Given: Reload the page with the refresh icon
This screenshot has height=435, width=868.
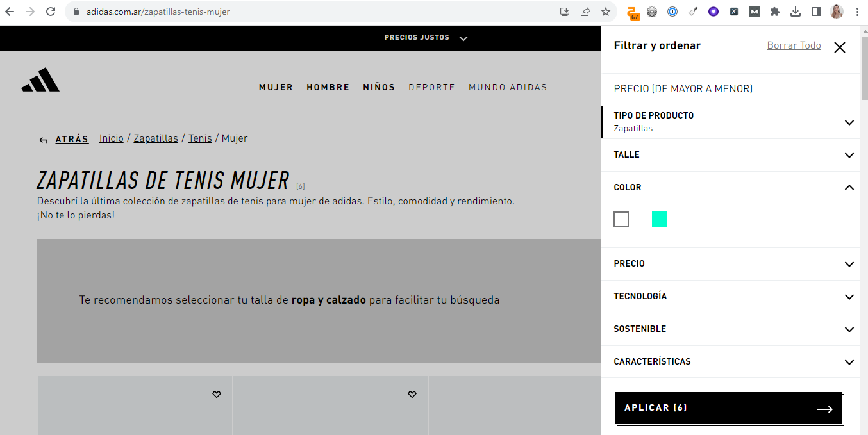Looking at the screenshot, I should pyautogui.click(x=51, y=12).
